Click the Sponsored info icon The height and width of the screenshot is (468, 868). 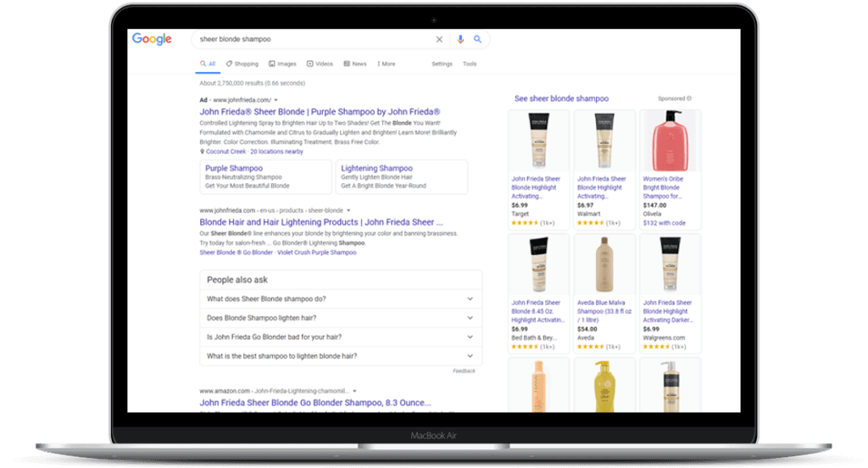(689, 98)
